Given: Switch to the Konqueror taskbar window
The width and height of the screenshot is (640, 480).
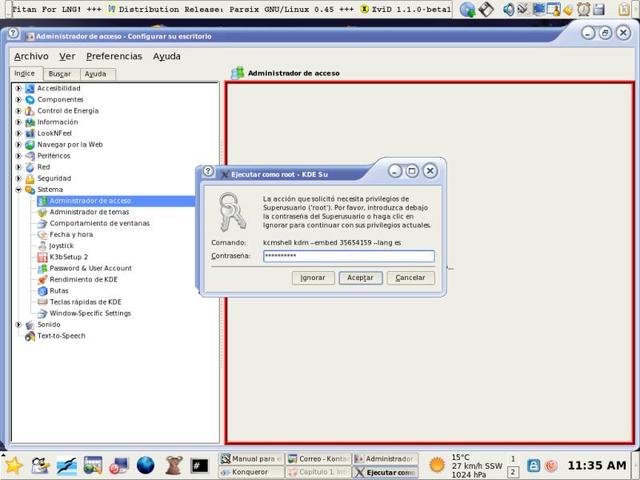Looking at the screenshot, I should pyautogui.click(x=251, y=472).
